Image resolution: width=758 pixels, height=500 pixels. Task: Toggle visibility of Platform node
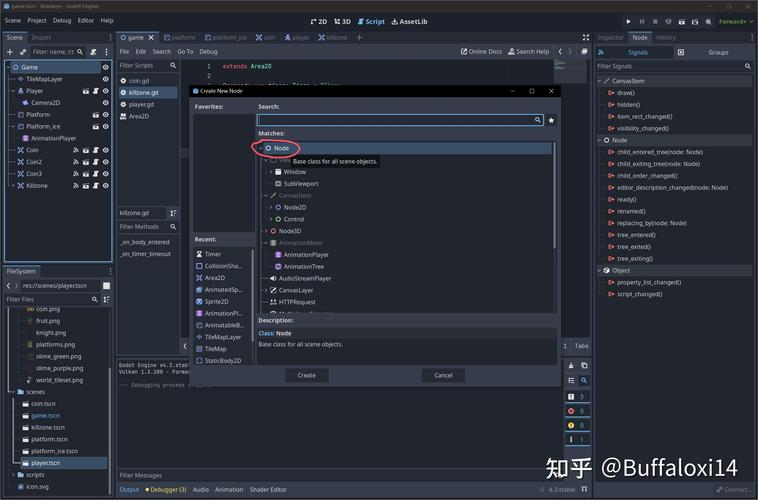[x=105, y=115]
